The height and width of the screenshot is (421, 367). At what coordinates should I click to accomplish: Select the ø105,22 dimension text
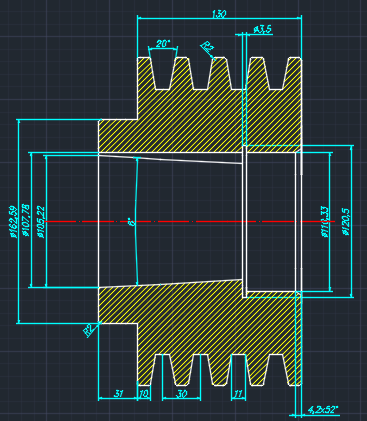tap(41, 222)
